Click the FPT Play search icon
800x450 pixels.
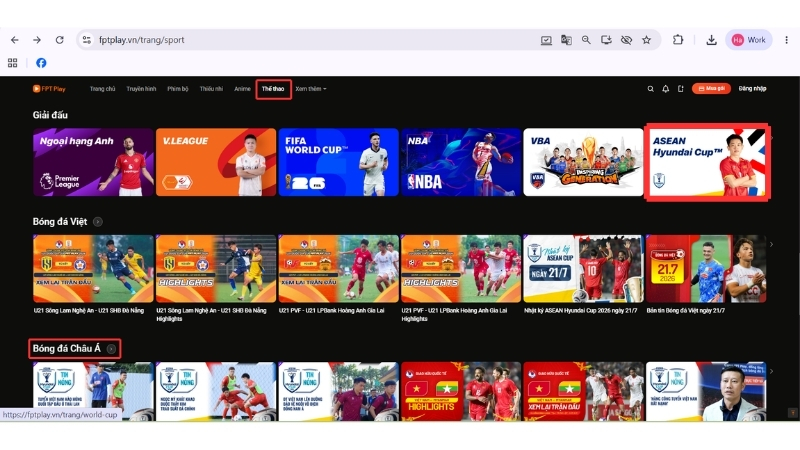(651, 89)
